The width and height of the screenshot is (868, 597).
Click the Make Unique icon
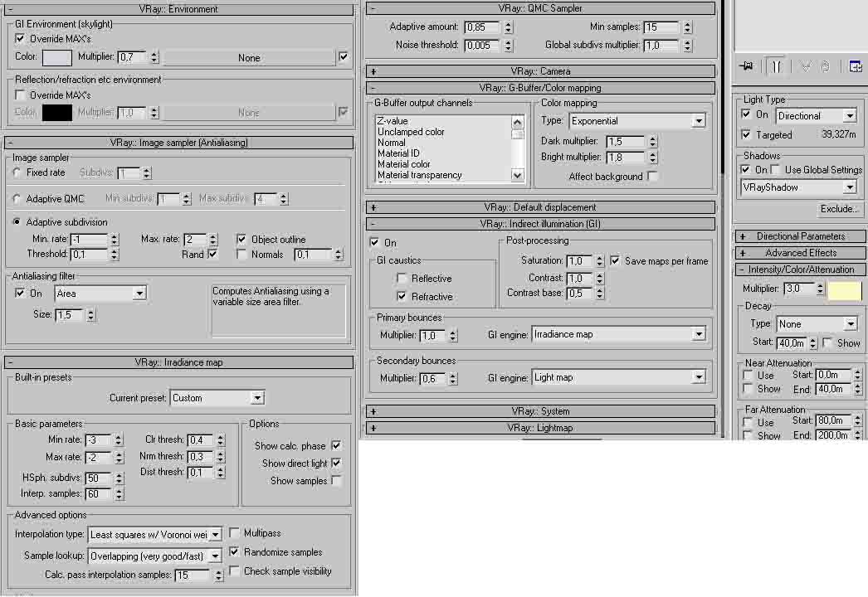(806, 66)
